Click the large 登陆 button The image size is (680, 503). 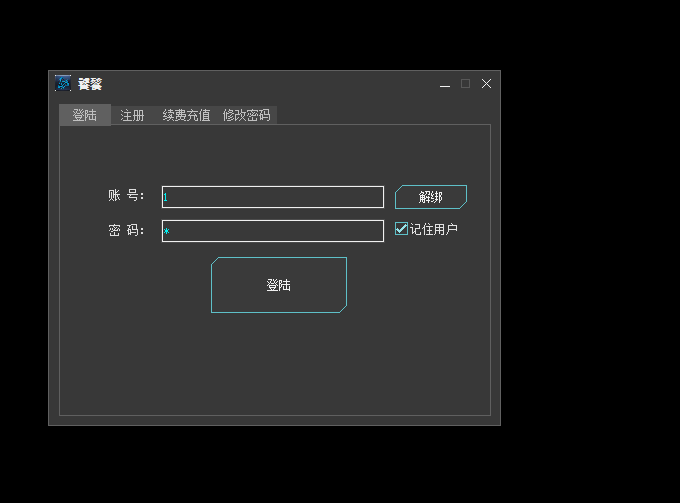click(x=279, y=285)
